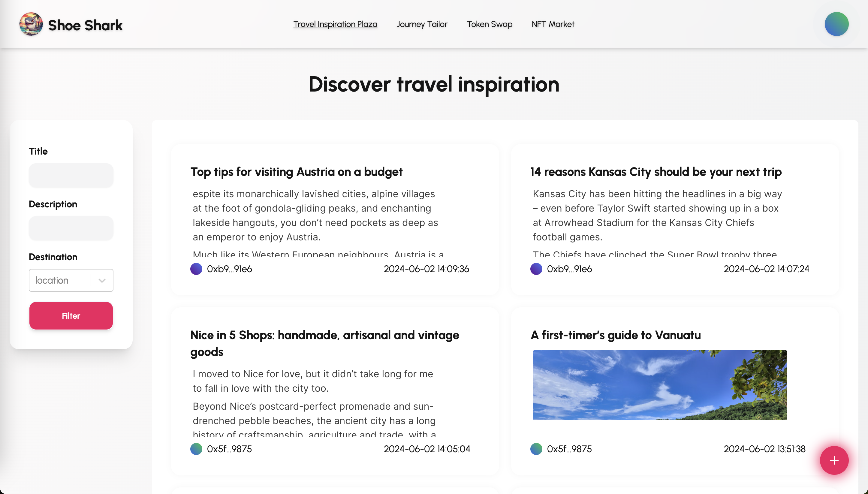Click author avatar on the Nice shops post
Screen dimensions: 868x494
click(x=196, y=449)
